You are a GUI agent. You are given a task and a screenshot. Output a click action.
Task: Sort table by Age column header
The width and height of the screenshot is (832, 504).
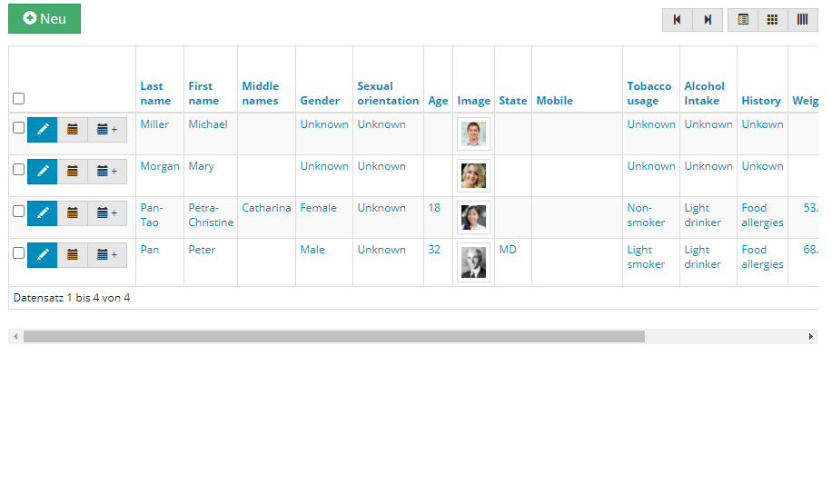[x=438, y=101]
